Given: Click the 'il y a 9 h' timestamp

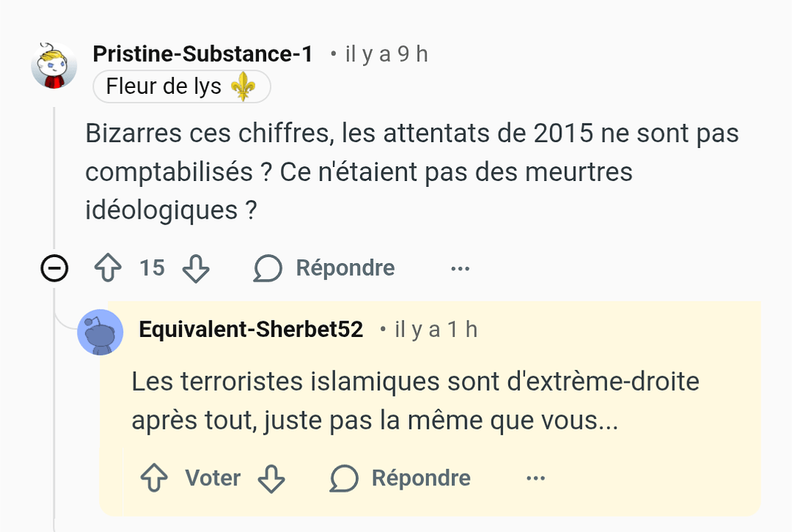Looking at the screenshot, I should point(386,54).
